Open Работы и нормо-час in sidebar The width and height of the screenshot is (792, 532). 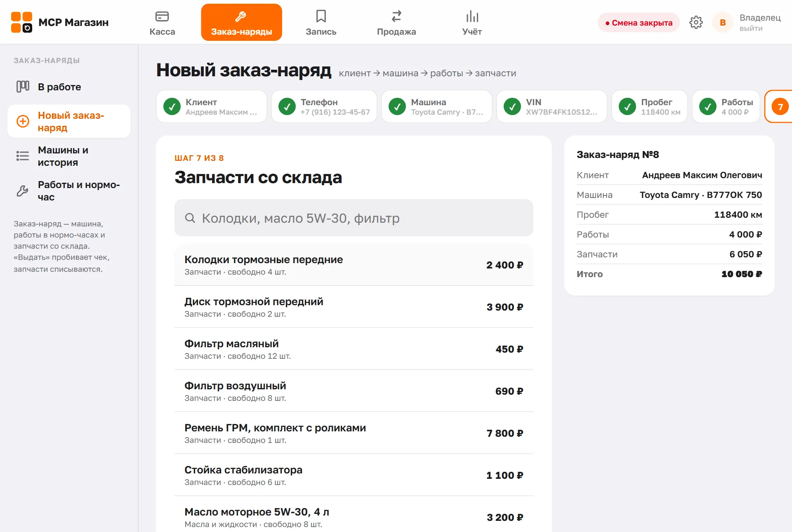point(69,191)
